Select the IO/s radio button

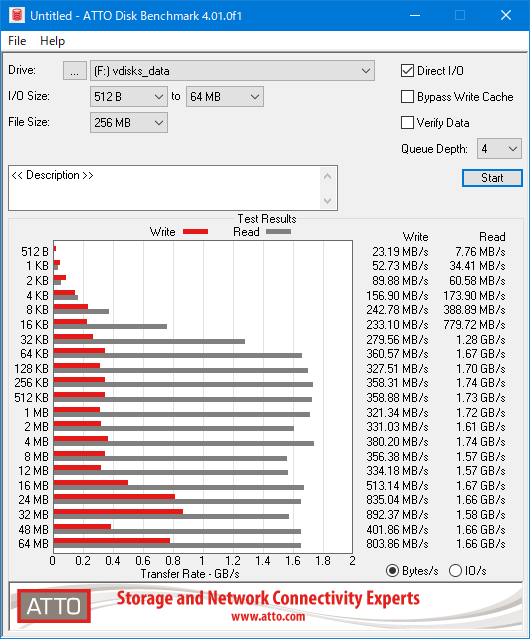click(x=455, y=571)
